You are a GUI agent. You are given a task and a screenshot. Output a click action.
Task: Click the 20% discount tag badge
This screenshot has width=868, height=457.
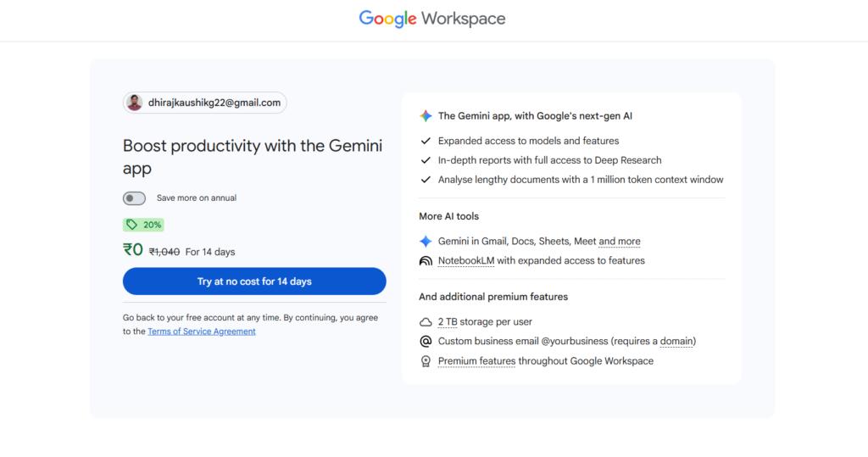[143, 225]
